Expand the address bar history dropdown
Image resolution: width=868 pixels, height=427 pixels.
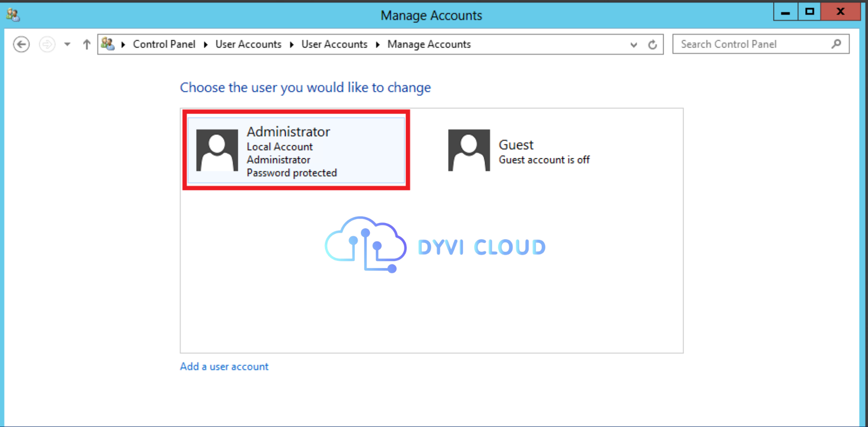[x=633, y=44]
